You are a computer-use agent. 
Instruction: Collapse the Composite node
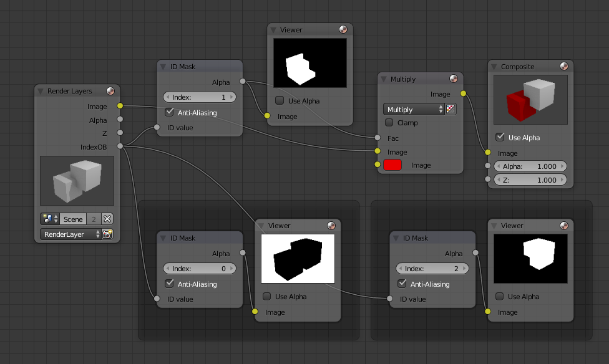[x=494, y=67]
